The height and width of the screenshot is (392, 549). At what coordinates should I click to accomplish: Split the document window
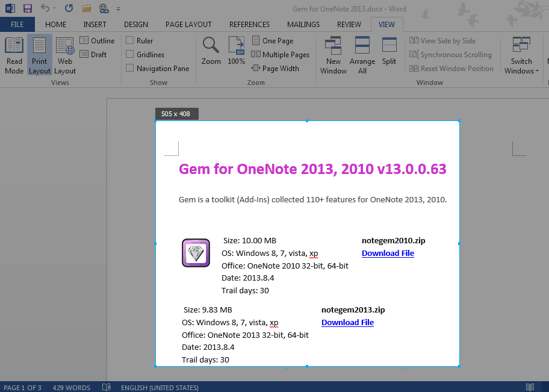(x=389, y=51)
